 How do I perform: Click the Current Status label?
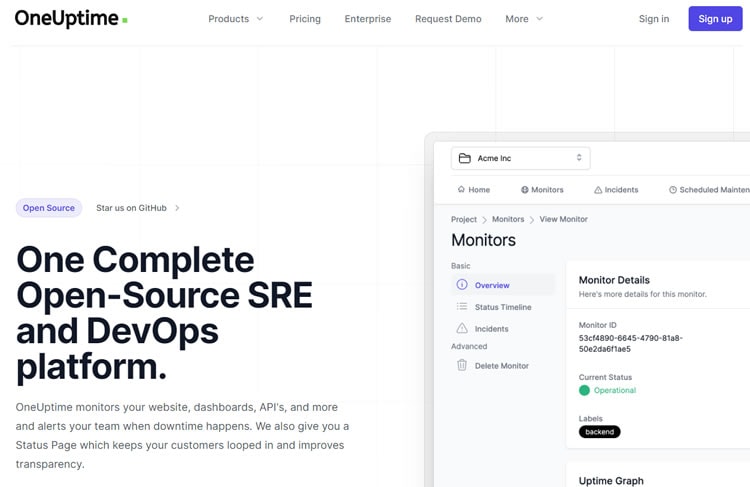(605, 377)
